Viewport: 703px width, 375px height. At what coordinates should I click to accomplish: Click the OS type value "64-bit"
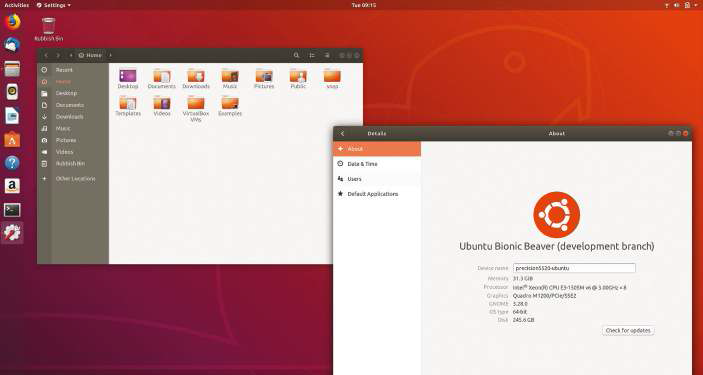pos(520,312)
